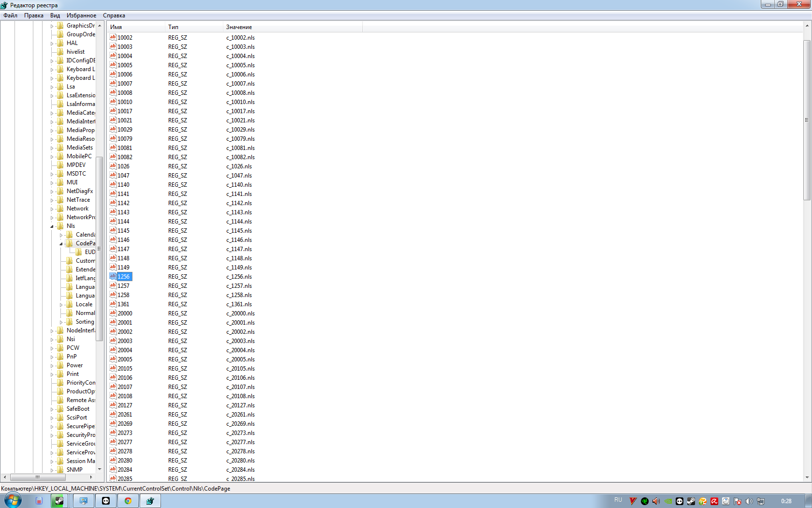Open Google Chrome from the taskbar
The image size is (812, 508).
pyautogui.click(x=128, y=501)
